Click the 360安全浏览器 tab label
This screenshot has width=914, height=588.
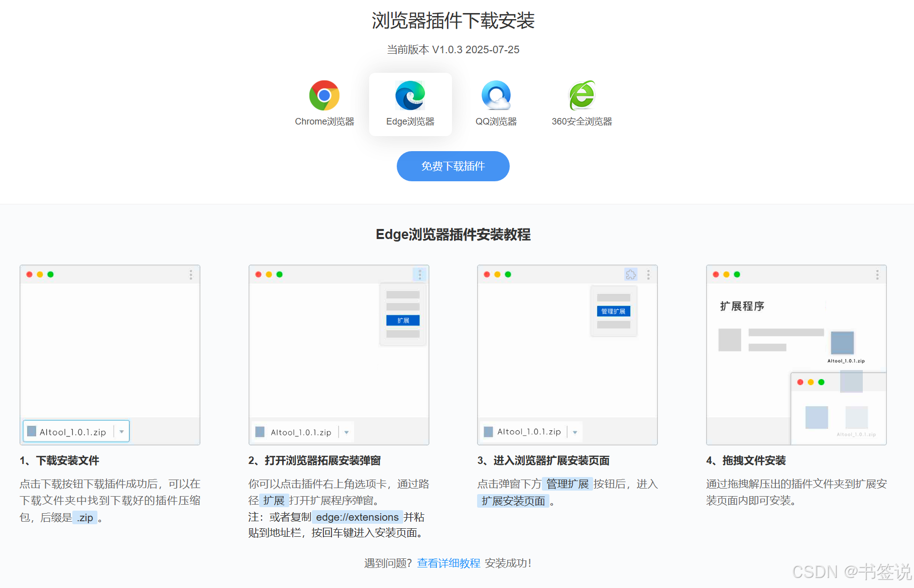pos(582,122)
